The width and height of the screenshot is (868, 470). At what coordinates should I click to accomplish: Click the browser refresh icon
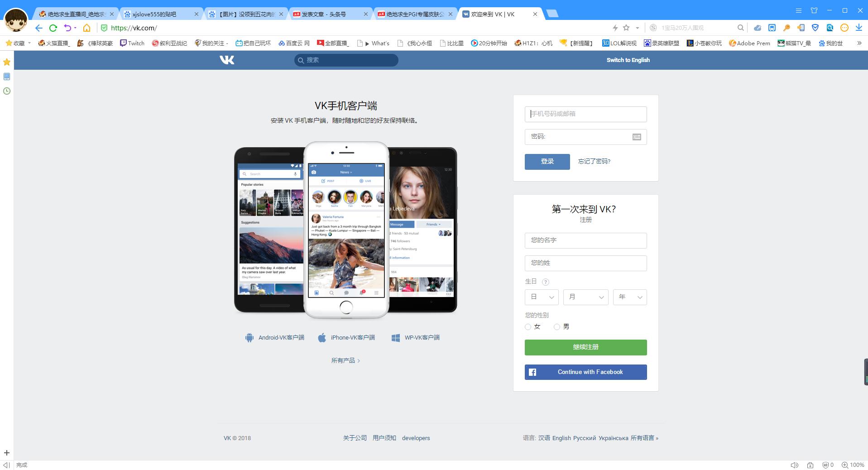click(x=53, y=28)
